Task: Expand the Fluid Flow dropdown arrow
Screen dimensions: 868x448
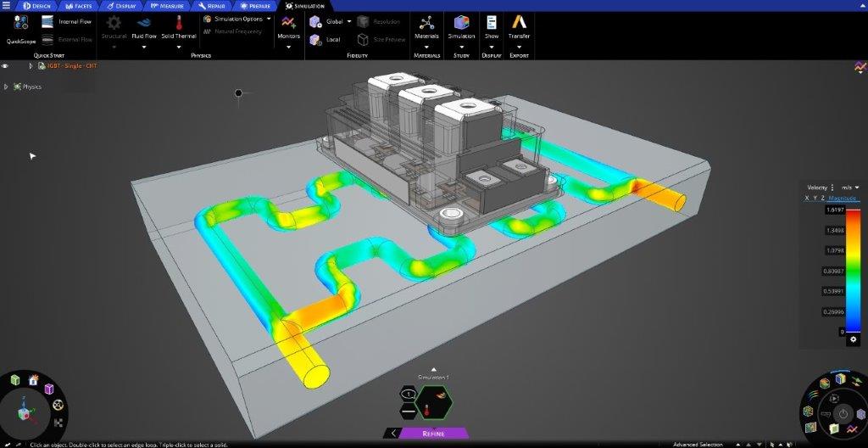Action: tap(144, 48)
